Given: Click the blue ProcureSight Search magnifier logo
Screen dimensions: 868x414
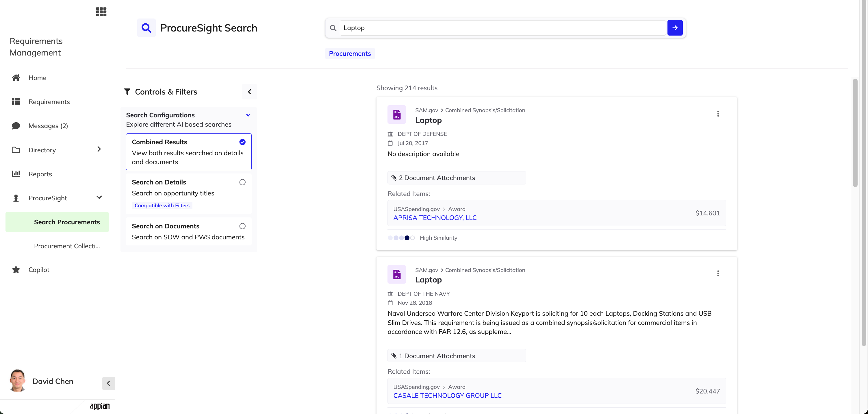Looking at the screenshot, I should pyautogui.click(x=146, y=28).
